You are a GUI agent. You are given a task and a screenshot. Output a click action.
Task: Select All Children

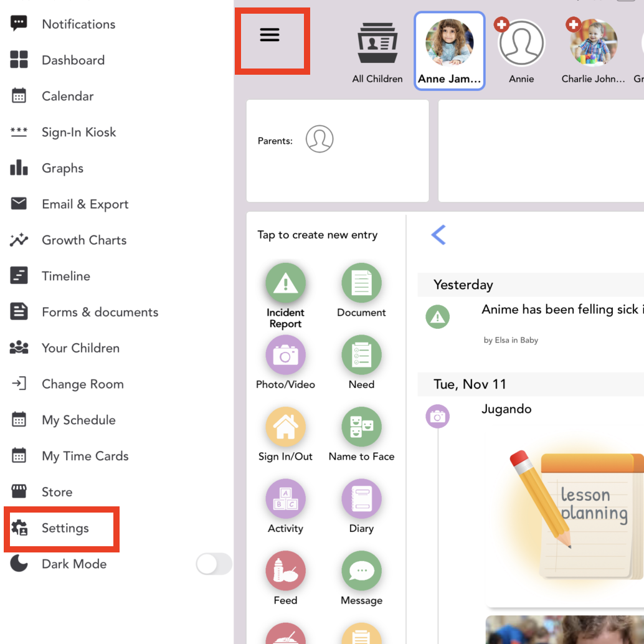377,54
